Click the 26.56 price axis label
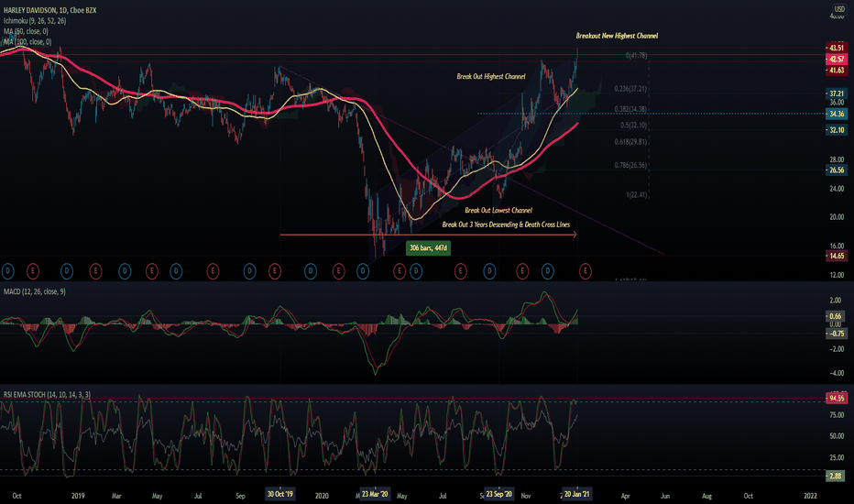The height and width of the screenshot is (504, 854). coord(836,170)
